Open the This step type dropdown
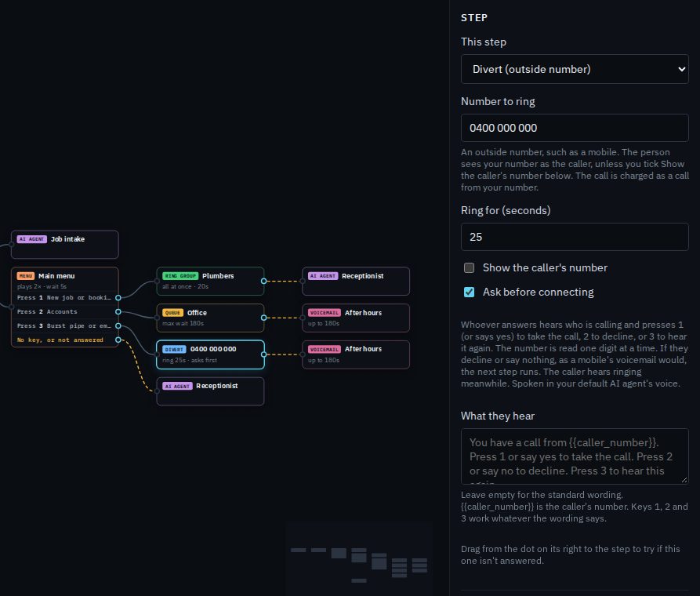 (x=575, y=69)
